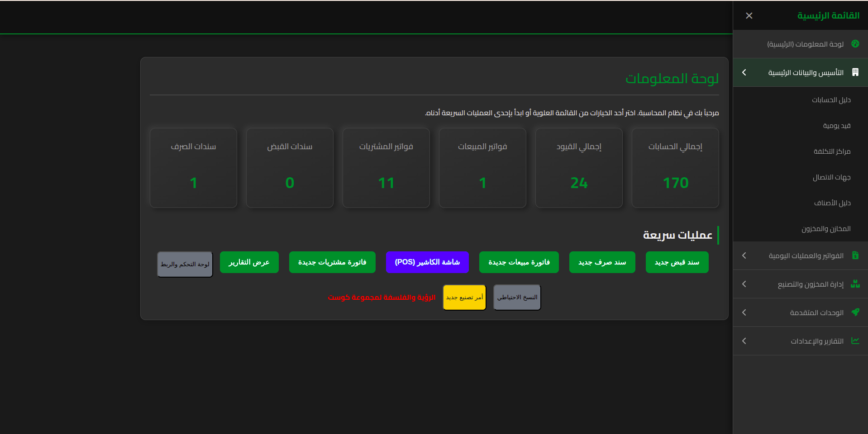The height and width of the screenshot is (434, 868).
Task: Click the chart icon for التقارير والإعدادات
Action: 855,341
